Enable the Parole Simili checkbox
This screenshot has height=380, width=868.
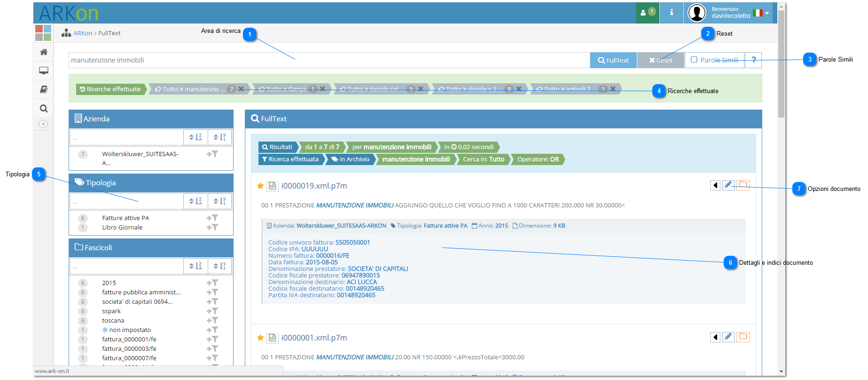[x=694, y=60]
